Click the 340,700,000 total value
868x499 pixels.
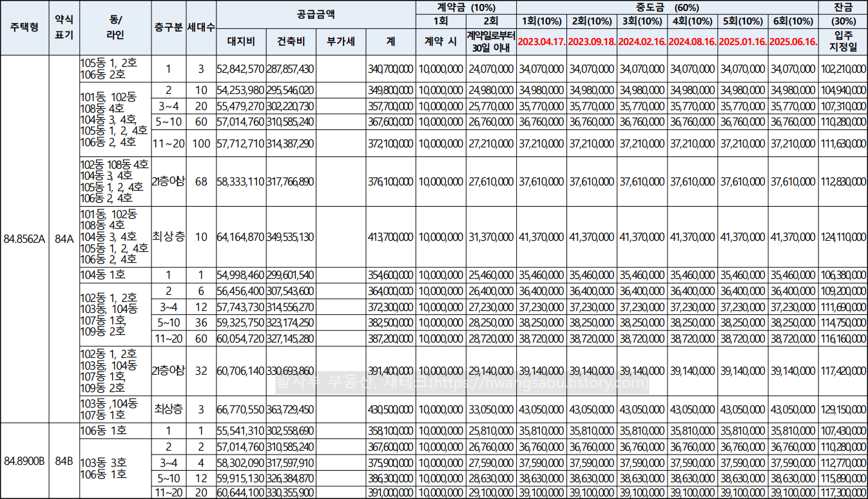(x=391, y=68)
